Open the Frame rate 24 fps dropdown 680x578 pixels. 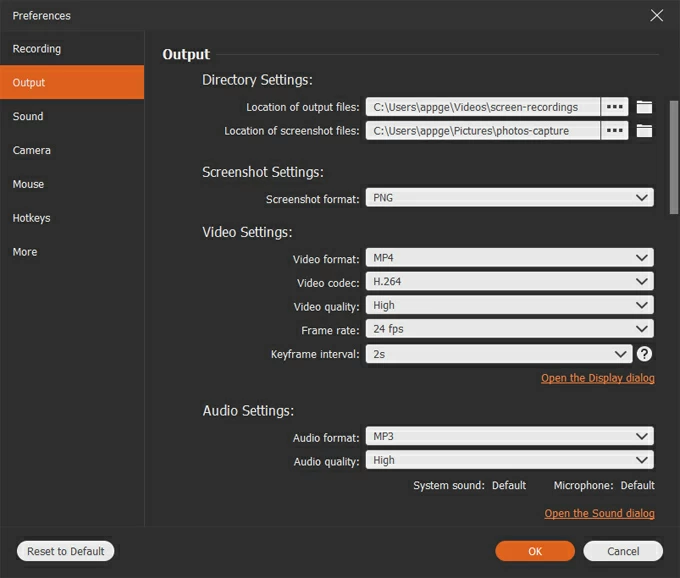pyautogui.click(x=509, y=329)
